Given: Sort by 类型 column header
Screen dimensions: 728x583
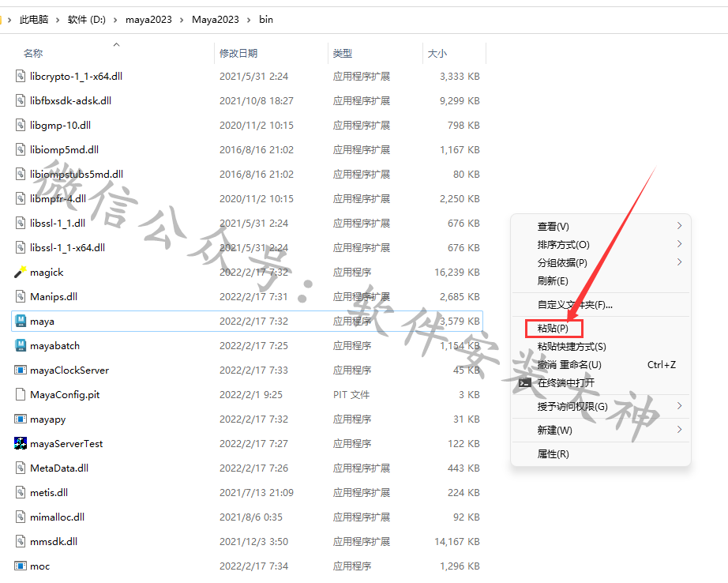Looking at the screenshot, I should (342, 54).
